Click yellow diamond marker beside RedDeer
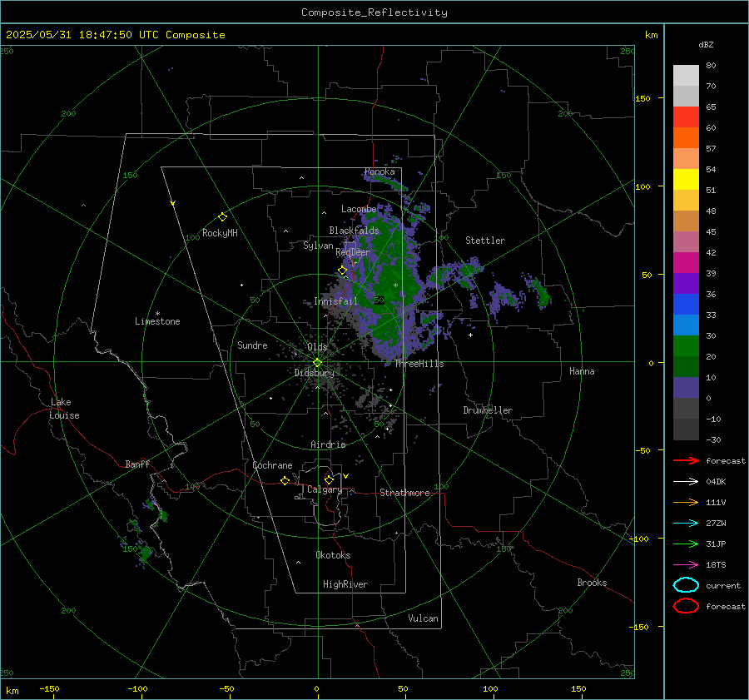Screen dimensions: 749x700 click(x=342, y=271)
